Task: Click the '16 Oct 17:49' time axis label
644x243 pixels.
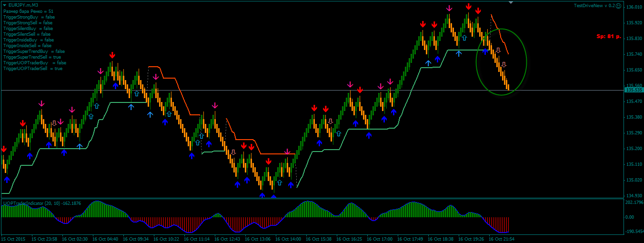Action: [x=410, y=239]
